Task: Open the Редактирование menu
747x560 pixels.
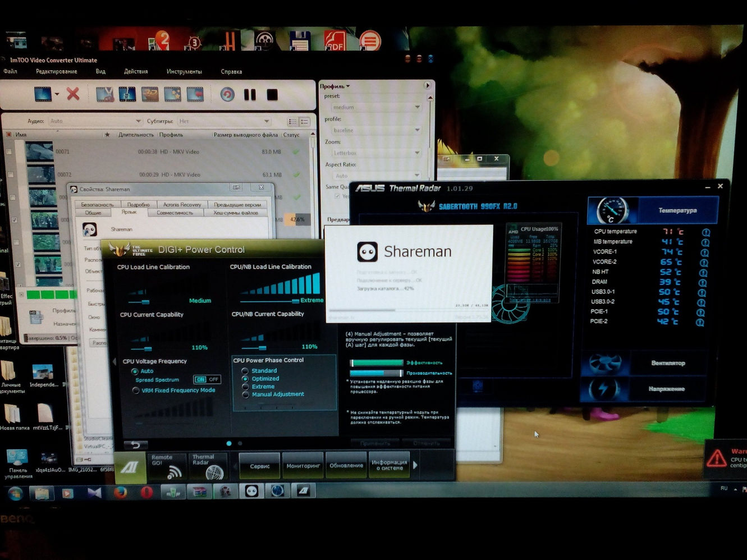Action: coord(56,71)
